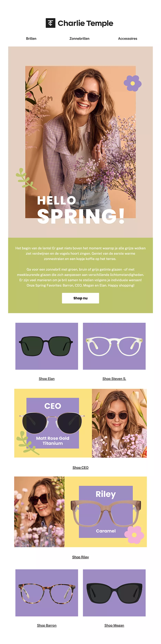Select the Elan green sunglasses thumbnail

tap(47, 346)
